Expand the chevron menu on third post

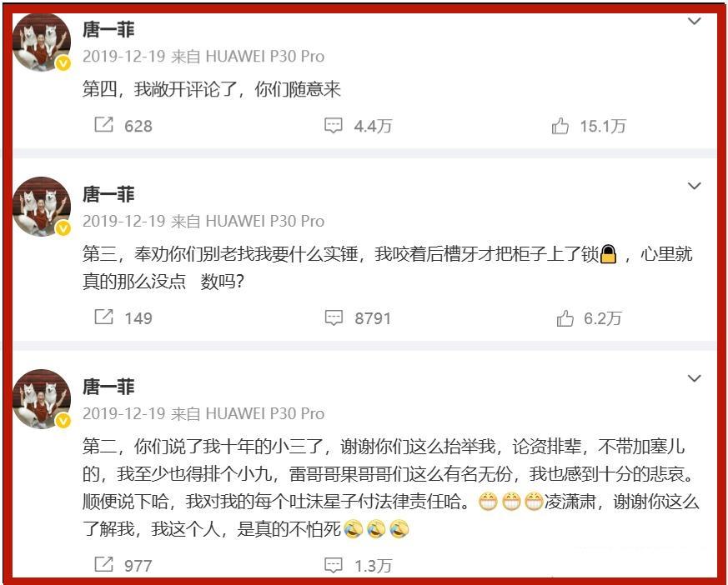click(694, 378)
